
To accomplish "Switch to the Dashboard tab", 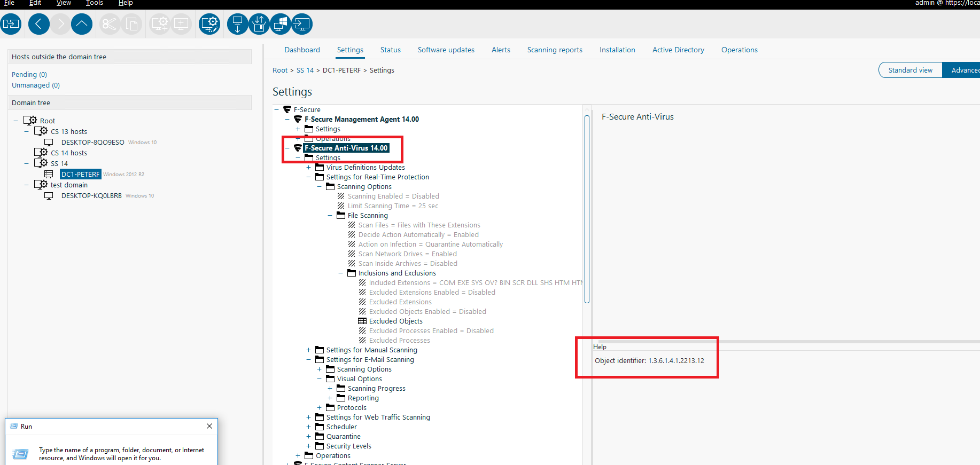I will (x=302, y=50).
